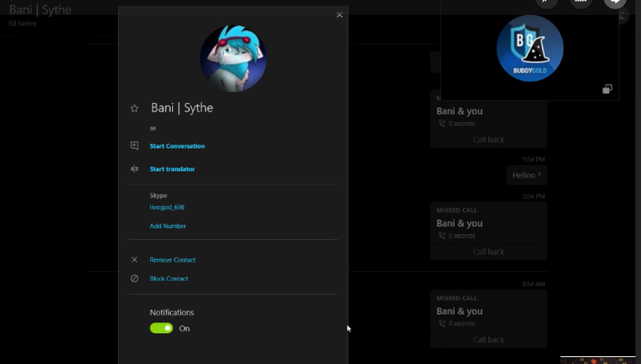Screen dimensions: 641x364
Task: Click the add-people icon at far right
Action: tap(622, 17)
